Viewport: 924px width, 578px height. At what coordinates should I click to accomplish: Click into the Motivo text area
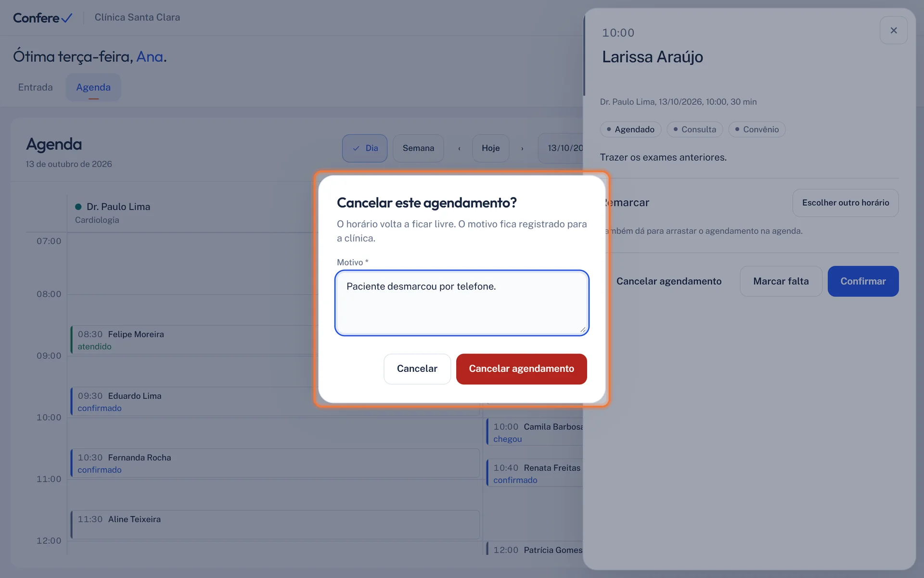coord(462,303)
